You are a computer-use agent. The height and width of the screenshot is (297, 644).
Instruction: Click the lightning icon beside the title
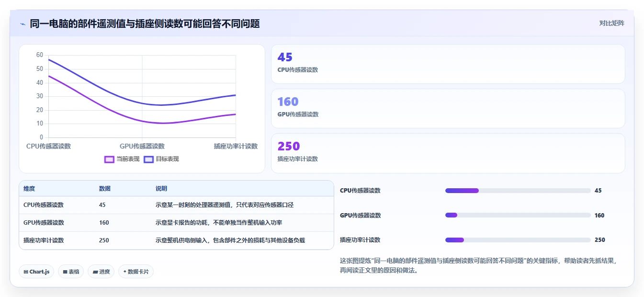click(x=23, y=23)
